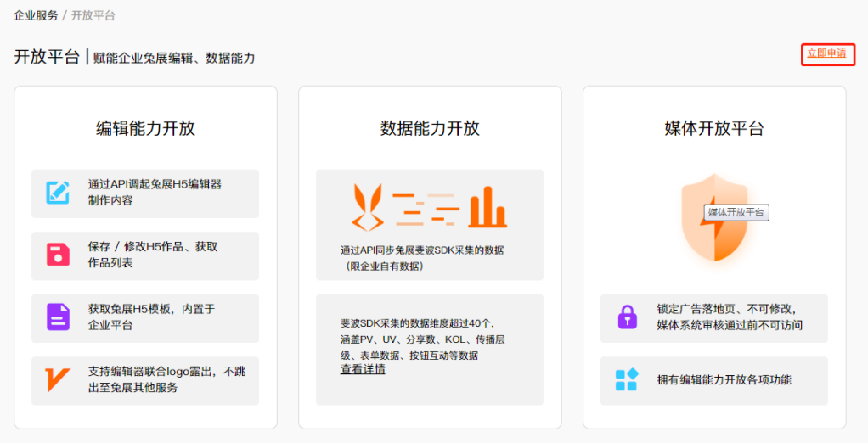
Task: Click 拥有编辑能力开放各项功能 item text
Action: pyautogui.click(x=724, y=380)
